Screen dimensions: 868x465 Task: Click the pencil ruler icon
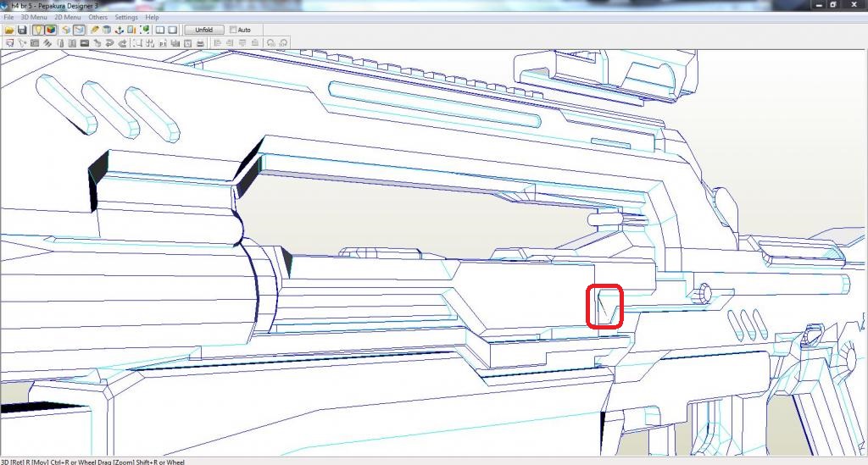click(x=95, y=30)
